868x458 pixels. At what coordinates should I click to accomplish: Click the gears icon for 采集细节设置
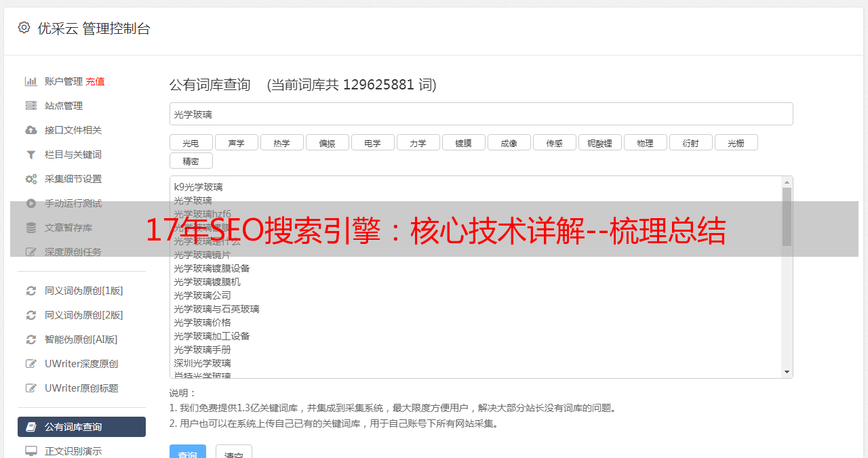click(x=31, y=179)
